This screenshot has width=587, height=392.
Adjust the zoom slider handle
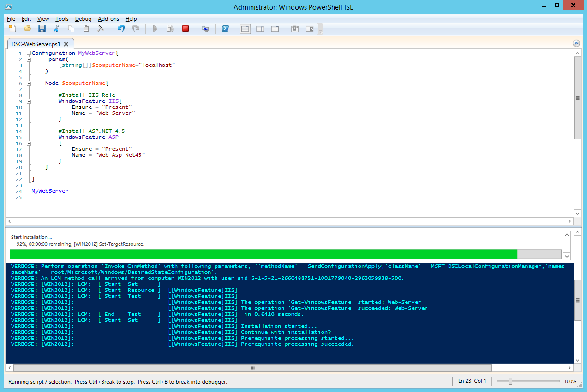pyautogui.click(x=510, y=381)
